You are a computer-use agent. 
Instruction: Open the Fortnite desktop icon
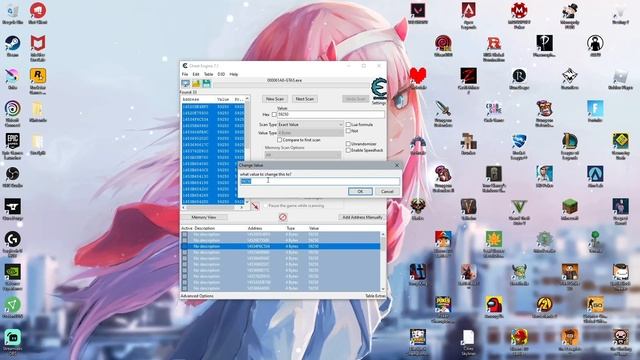tap(595, 109)
